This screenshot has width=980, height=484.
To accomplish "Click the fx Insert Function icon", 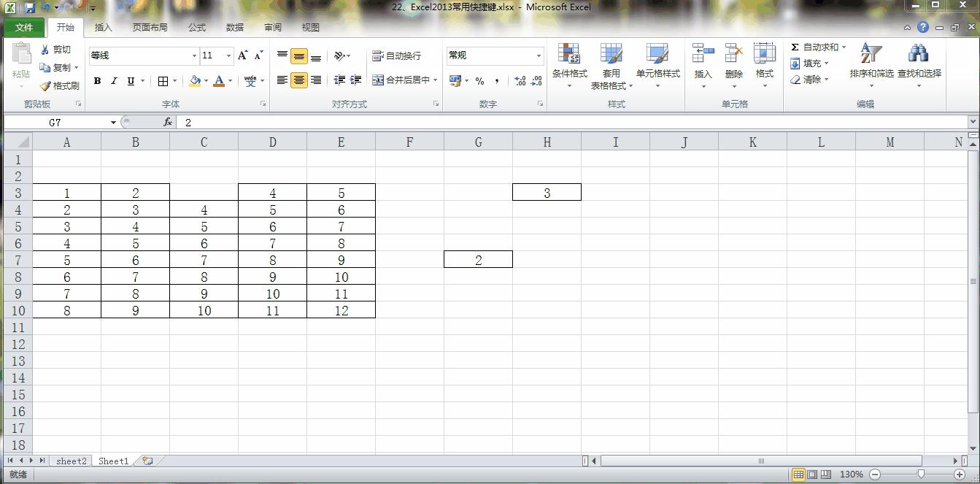I will [x=168, y=122].
